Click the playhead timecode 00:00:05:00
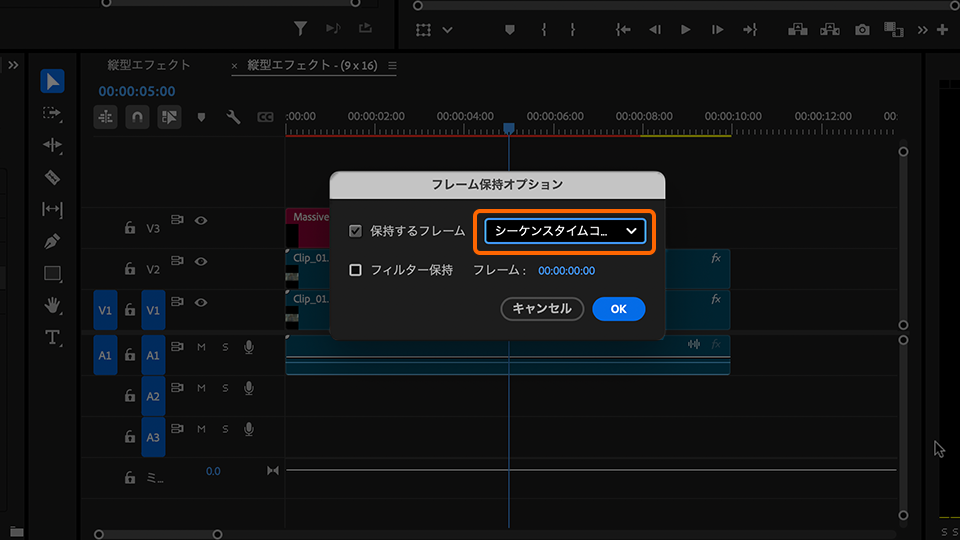Image resolution: width=960 pixels, height=540 pixels. (137, 91)
